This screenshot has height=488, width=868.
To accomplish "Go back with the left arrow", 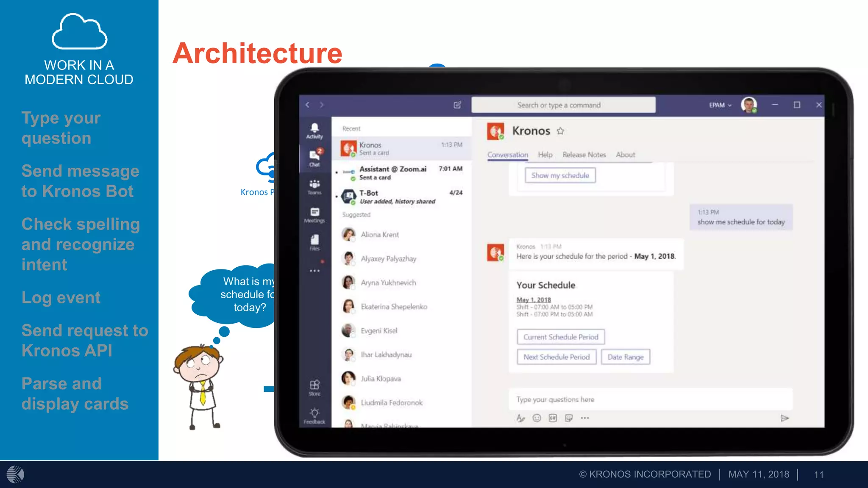I will tap(308, 105).
